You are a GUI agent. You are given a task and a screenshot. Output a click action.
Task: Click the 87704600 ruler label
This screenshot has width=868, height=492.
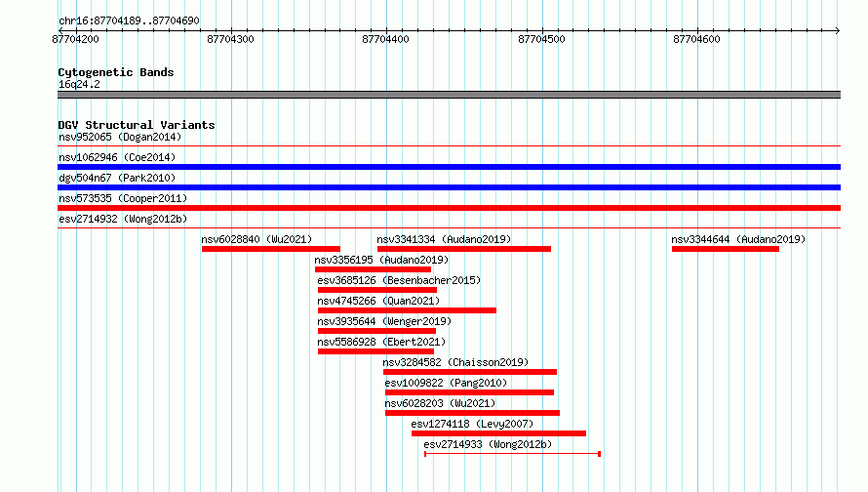(697, 39)
